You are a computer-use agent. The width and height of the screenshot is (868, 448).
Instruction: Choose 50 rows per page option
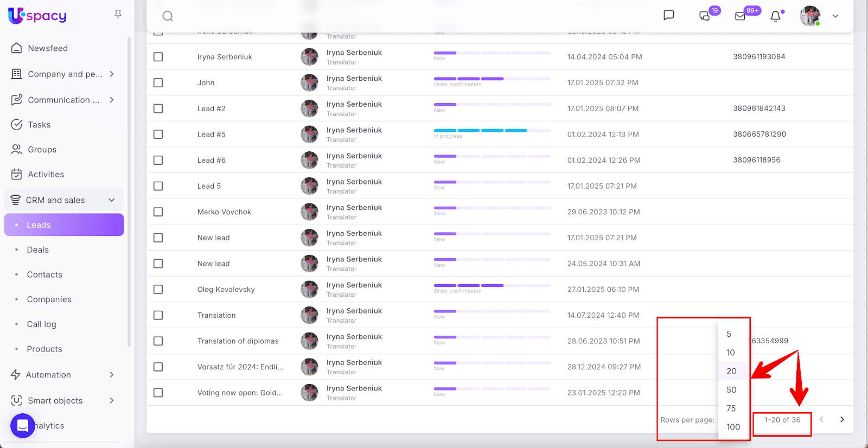click(x=731, y=390)
